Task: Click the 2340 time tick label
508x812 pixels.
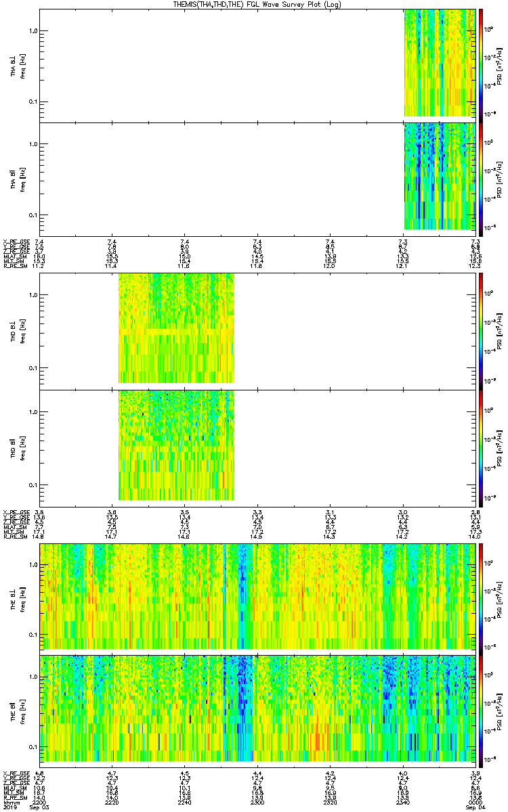Action: point(402,803)
